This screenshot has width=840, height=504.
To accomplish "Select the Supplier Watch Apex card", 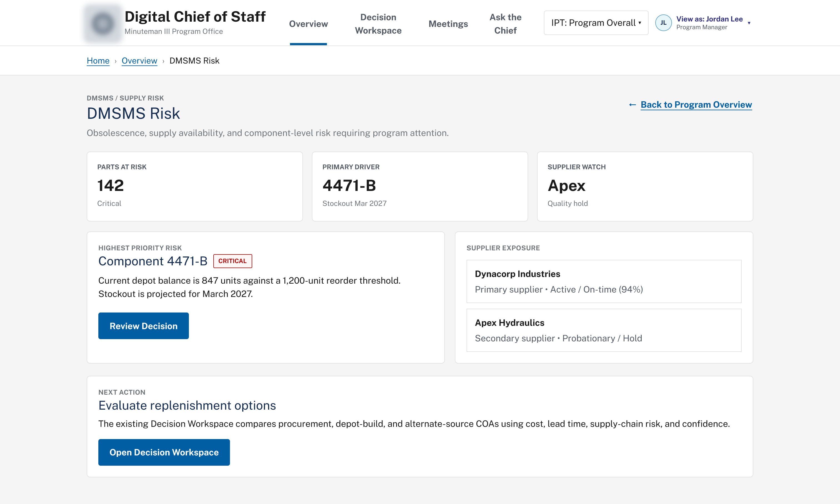I will (645, 187).
